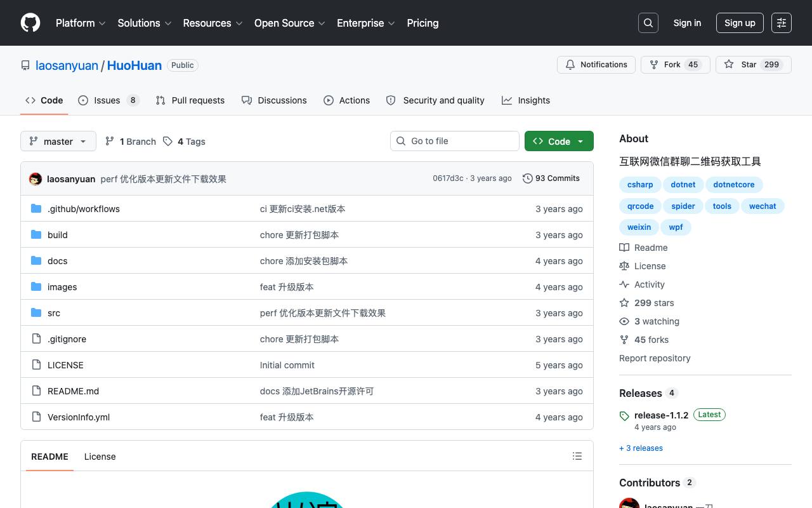Select the spider topic tag

point(683,206)
